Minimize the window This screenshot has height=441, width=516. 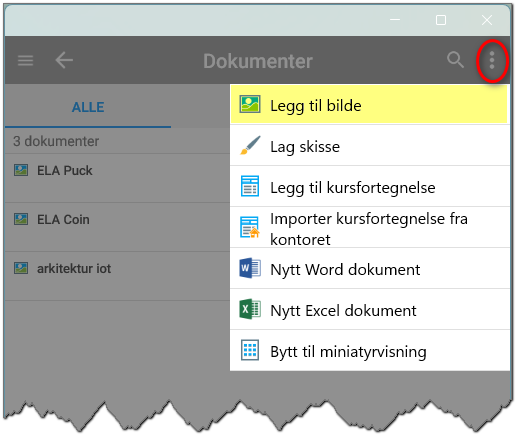(395, 20)
